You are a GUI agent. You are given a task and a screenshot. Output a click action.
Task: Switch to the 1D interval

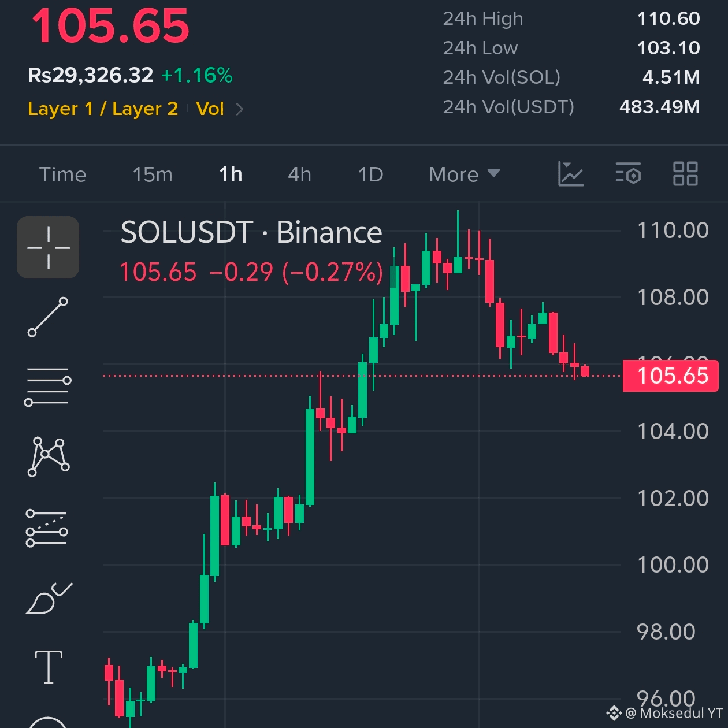tap(370, 174)
